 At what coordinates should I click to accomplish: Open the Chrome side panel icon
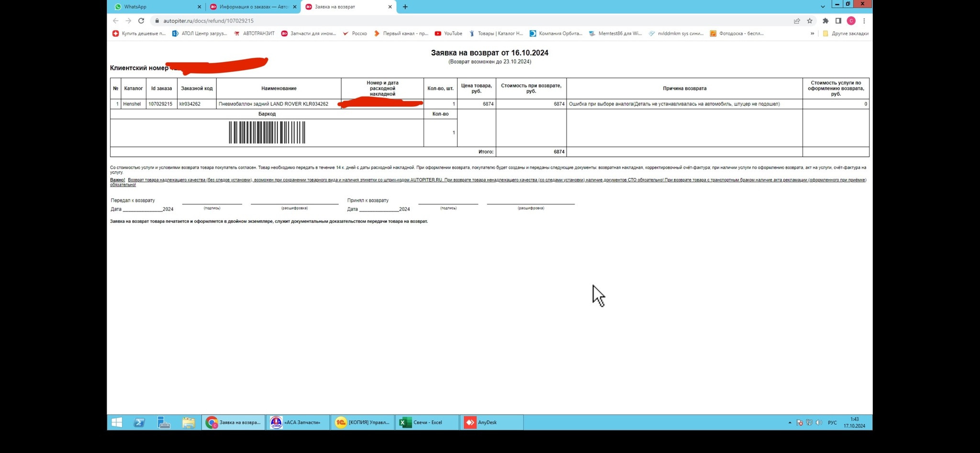[838, 21]
